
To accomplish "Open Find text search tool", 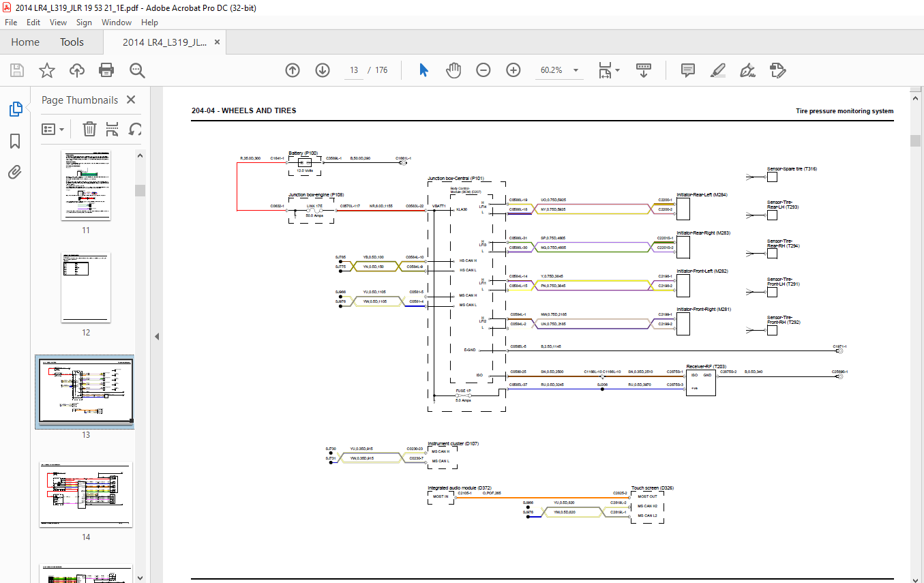I will (137, 70).
